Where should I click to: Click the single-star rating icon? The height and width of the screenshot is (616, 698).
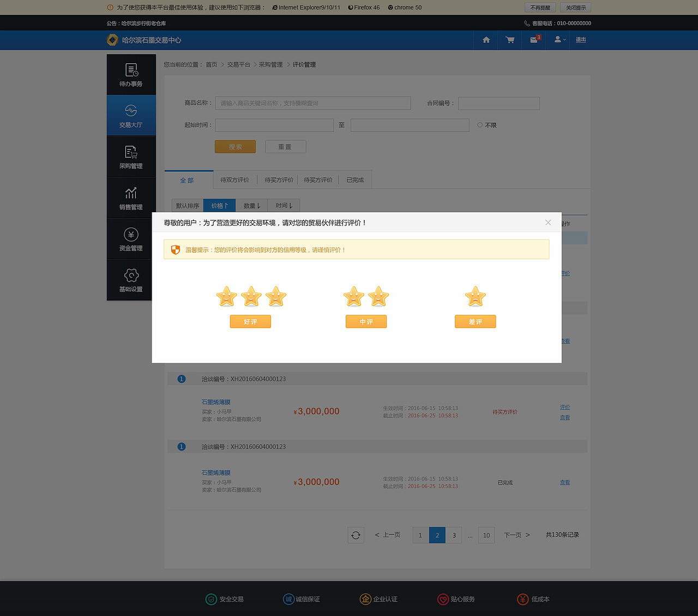point(476,296)
